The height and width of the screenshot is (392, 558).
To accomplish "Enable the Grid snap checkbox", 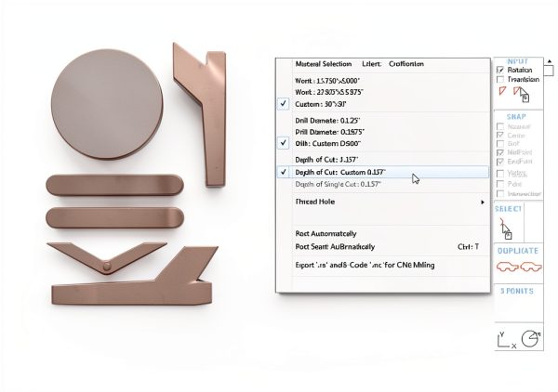I will tap(500, 144).
